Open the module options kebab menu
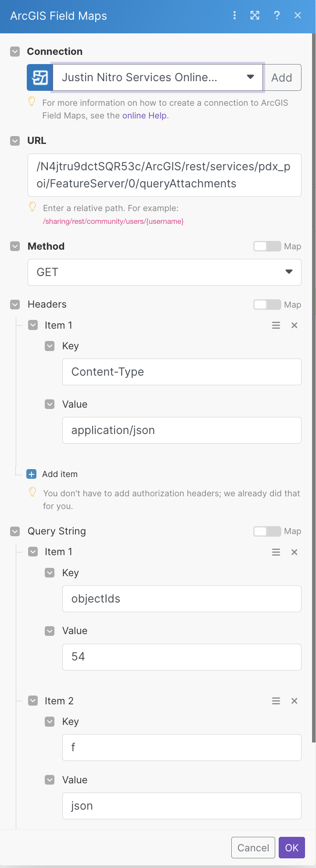This screenshot has height=868, width=316. tap(234, 15)
